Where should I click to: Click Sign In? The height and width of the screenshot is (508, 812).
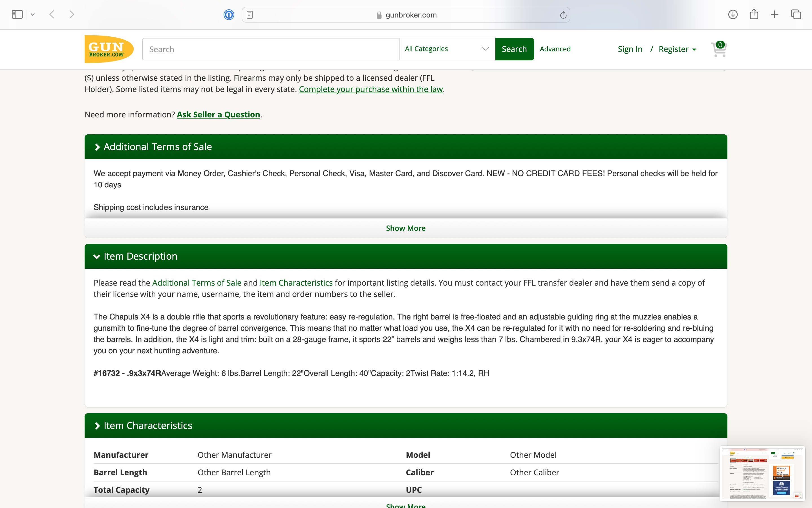[x=630, y=49]
